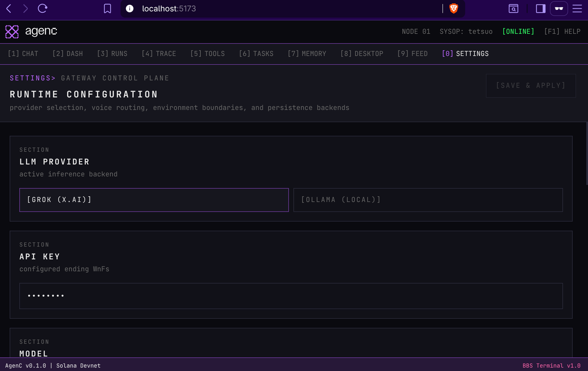Open the [2] DASH tab

click(68, 54)
